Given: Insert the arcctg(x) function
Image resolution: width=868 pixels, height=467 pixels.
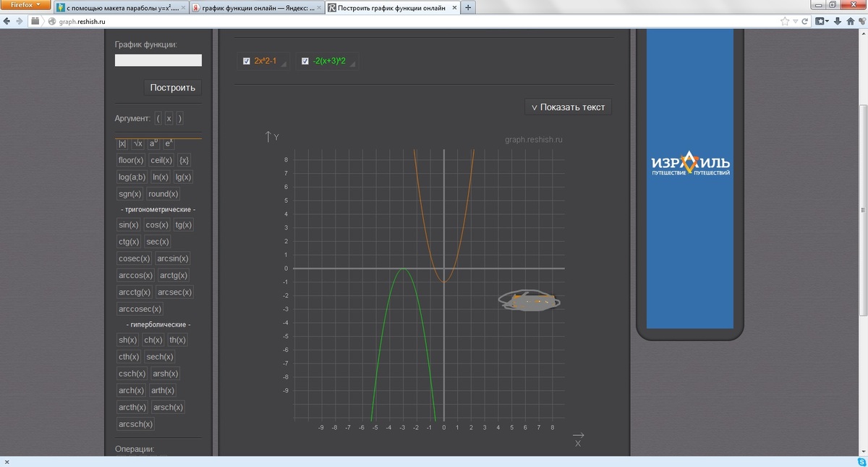Looking at the screenshot, I should click(x=134, y=292).
